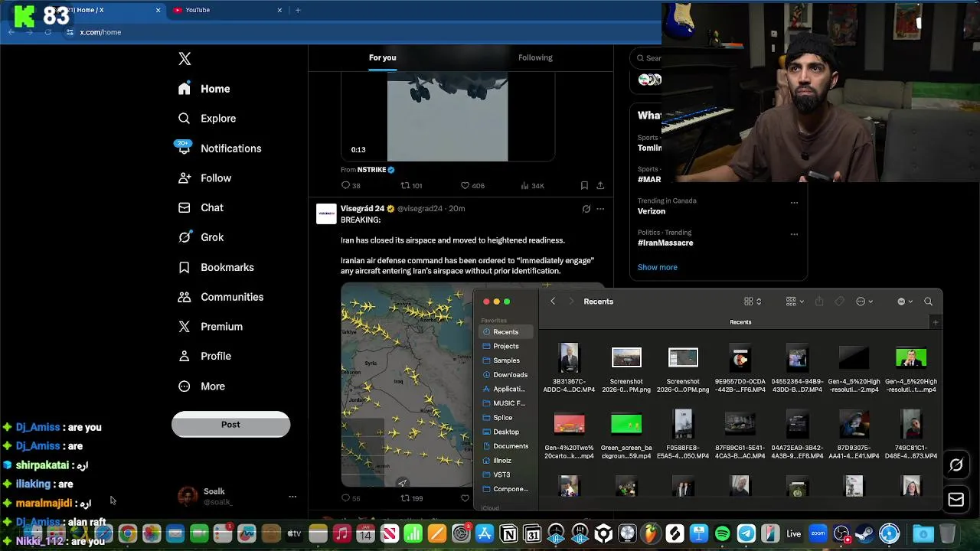Close the YouTube browser tab
This screenshot has height=551, width=980.
tap(279, 10)
